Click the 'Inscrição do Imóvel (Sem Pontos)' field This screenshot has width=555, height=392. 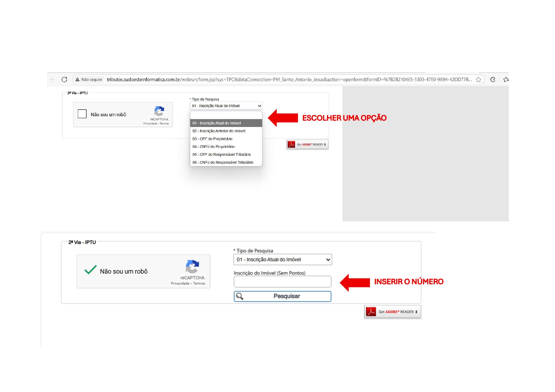[283, 281]
